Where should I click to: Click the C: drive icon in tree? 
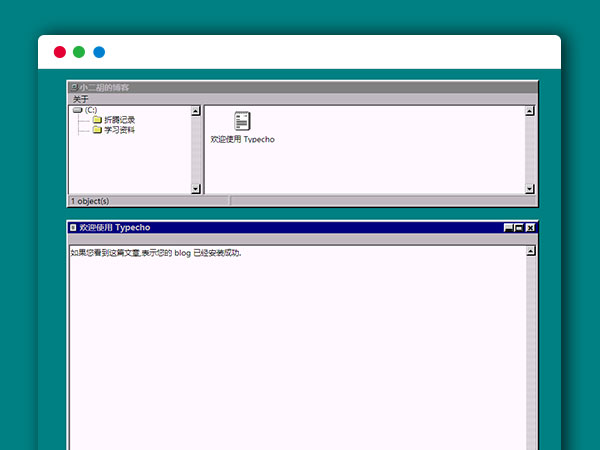point(78,110)
